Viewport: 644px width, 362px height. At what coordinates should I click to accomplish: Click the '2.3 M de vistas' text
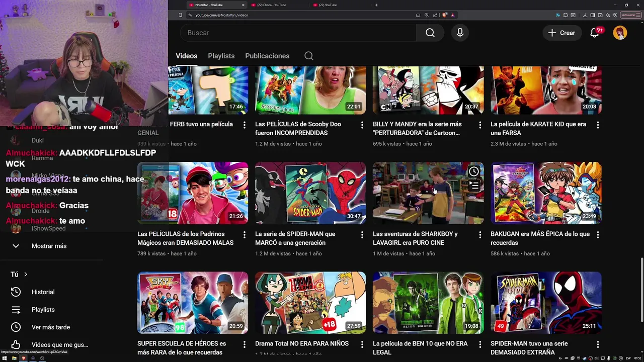click(508, 144)
